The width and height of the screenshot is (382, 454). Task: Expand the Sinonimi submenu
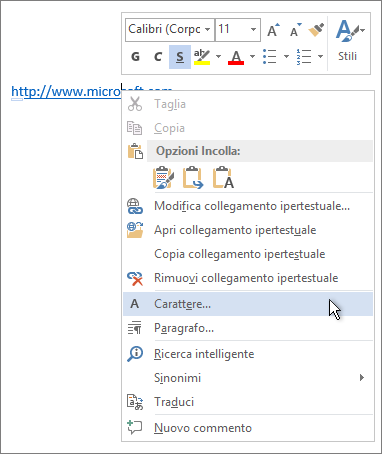248,378
